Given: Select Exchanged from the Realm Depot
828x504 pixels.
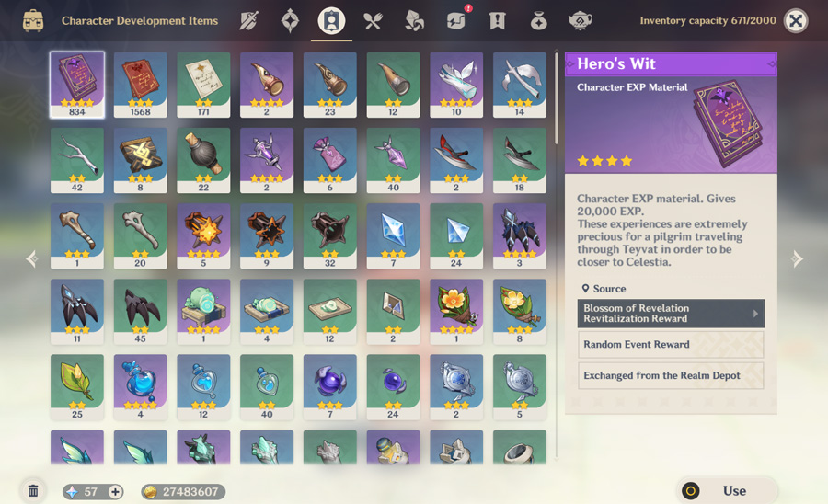Looking at the screenshot, I should 671,375.
